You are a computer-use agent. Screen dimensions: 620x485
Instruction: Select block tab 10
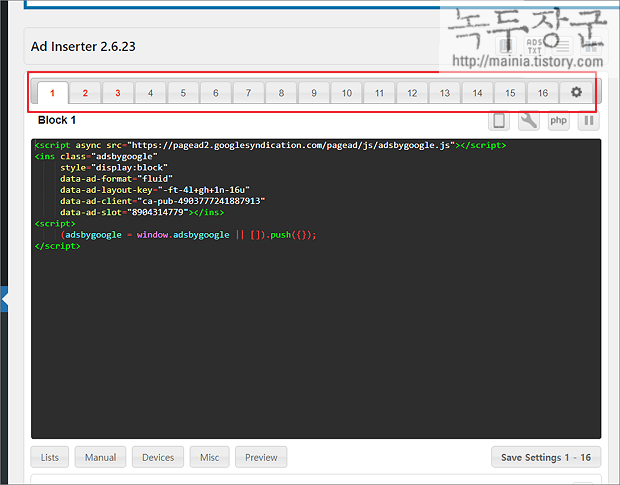pos(347,93)
